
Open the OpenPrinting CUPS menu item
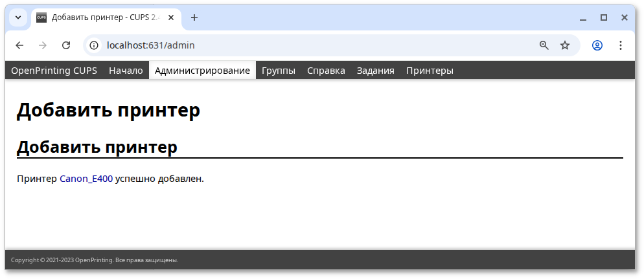pos(54,71)
